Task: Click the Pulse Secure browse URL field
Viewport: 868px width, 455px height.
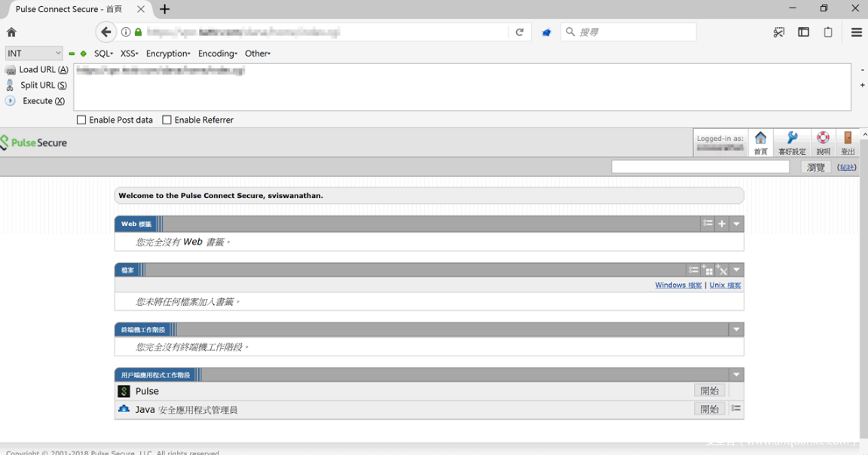Action: coord(700,167)
